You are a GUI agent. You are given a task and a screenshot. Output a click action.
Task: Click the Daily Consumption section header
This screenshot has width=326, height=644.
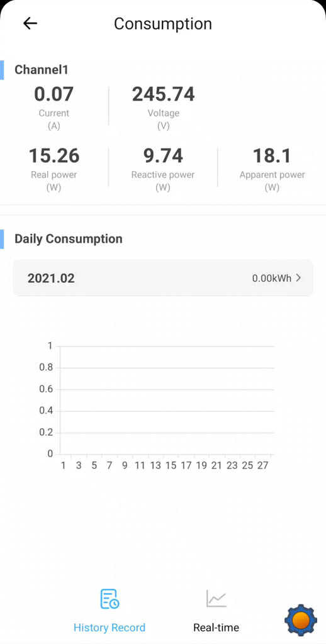pos(69,239)
